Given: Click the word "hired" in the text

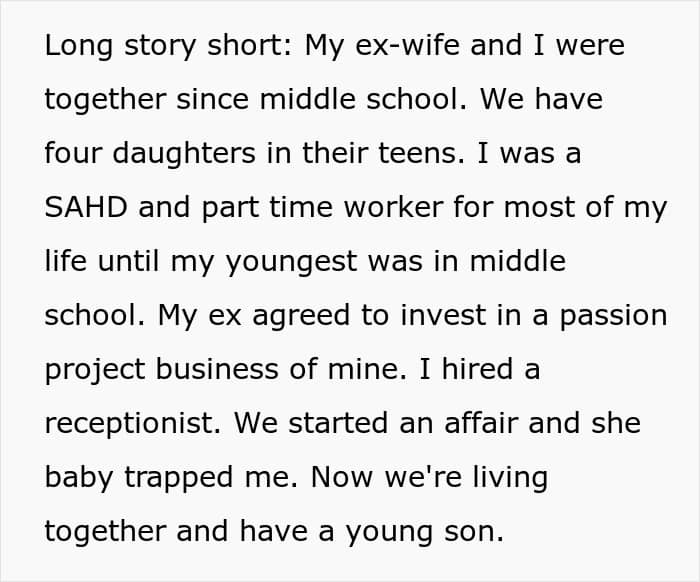Looking at the screenshot, I should click(x=477, y=369).
